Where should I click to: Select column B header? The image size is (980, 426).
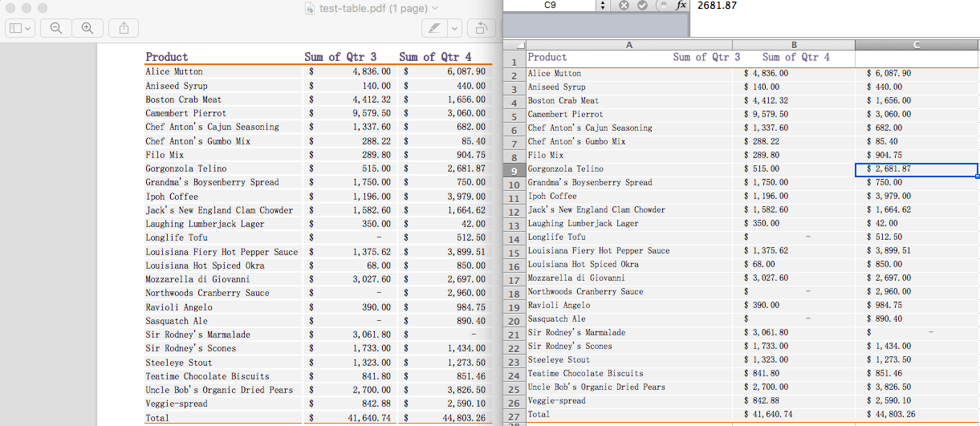click(794, 45)
